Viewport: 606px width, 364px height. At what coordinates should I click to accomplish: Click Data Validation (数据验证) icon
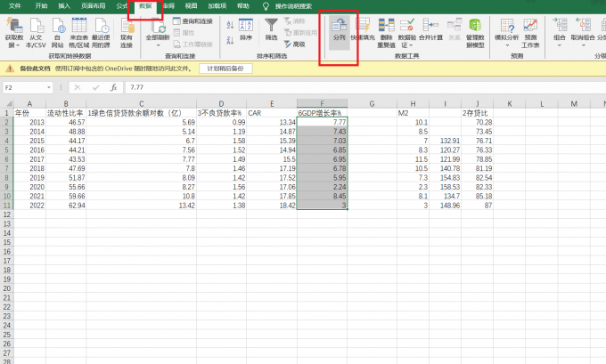coord(407,26)
